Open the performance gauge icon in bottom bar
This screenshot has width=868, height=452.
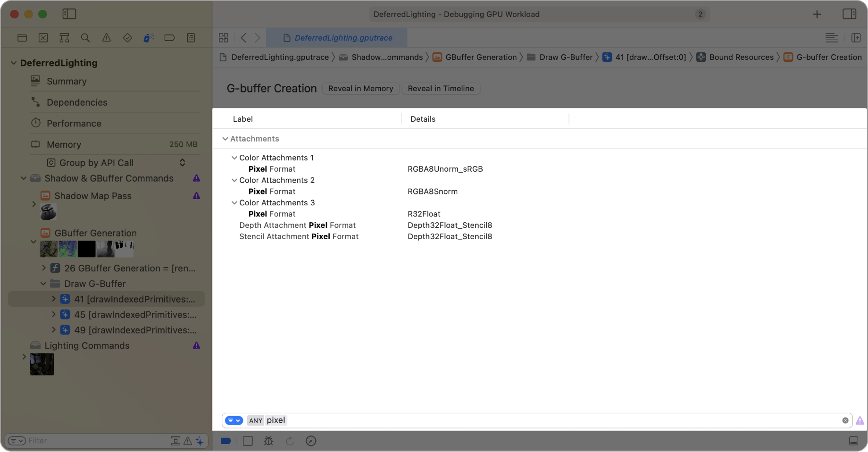pos(311,441)
